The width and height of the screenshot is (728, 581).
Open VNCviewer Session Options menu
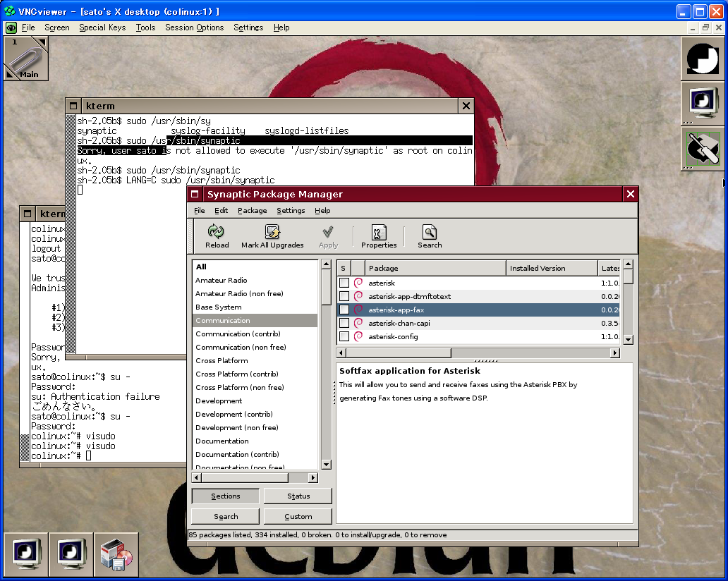[x=194, y=27]
